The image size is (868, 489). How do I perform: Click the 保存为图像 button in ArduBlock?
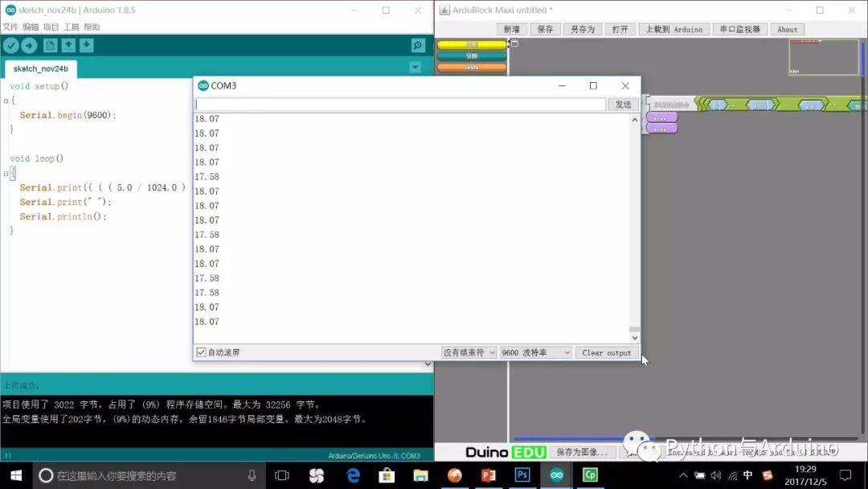[583, 452]
